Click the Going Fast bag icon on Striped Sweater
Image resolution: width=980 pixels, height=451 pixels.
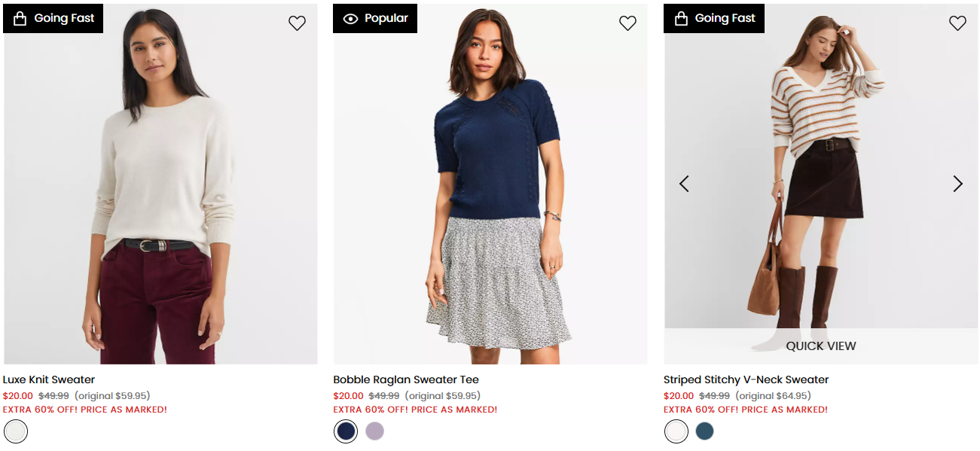pos(681,18)
